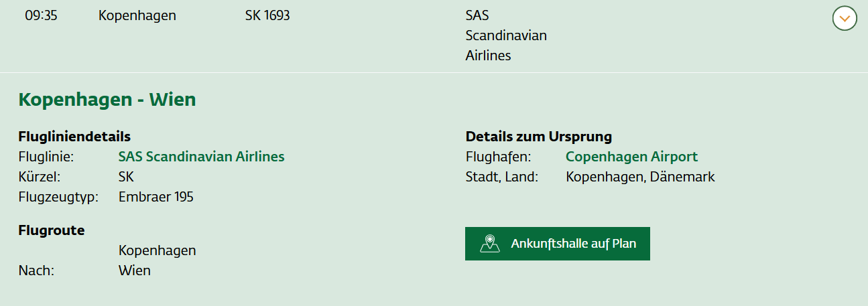Screen dimensions: 868x306
Task: Click the map pin icon
Action: coord(490,243)
